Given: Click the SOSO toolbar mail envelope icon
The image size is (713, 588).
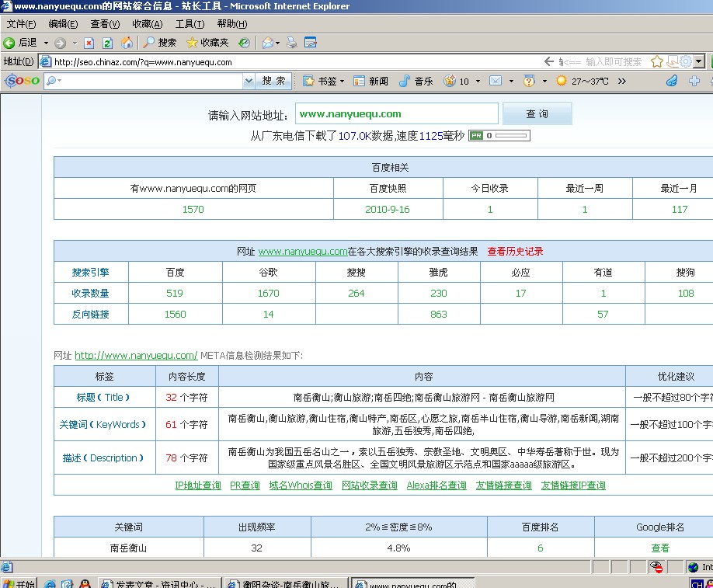Looking at the screenshot, I should (496, 81).
